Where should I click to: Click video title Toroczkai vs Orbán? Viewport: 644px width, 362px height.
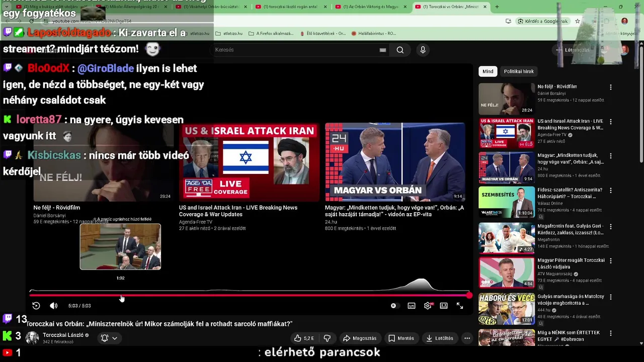[x=159, y=324]
